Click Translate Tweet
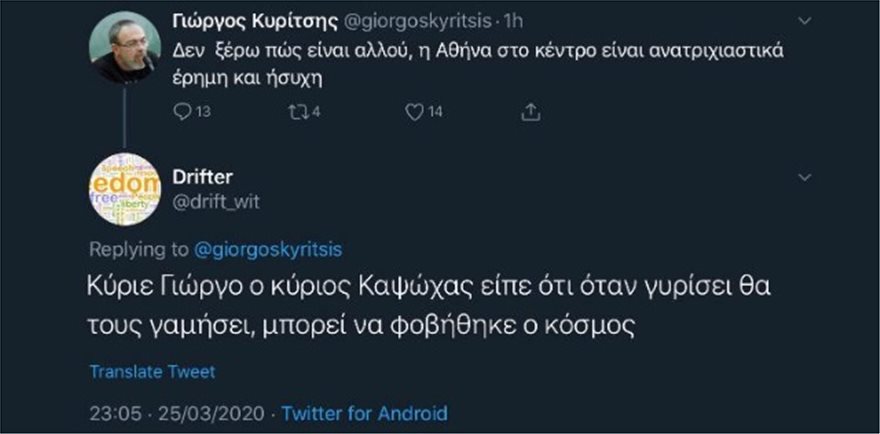 coord(153,371)
